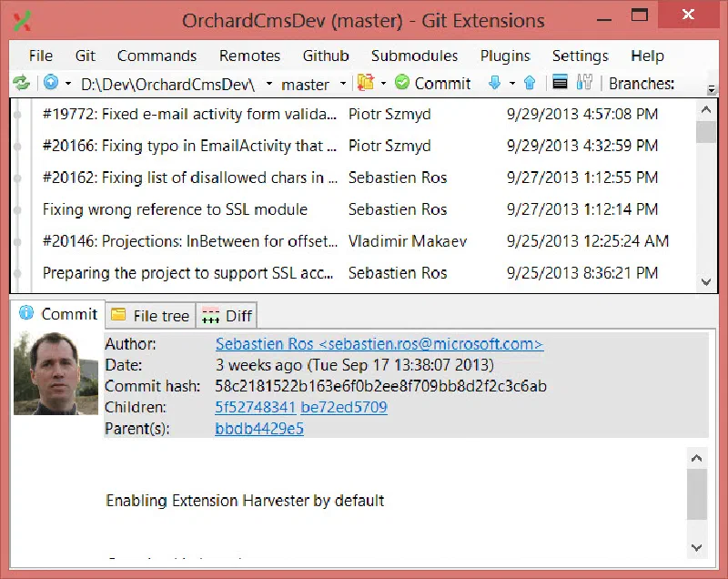Open the master branch dropdown
The height and width of the screenshot is (579, 728).
point(343,84)
